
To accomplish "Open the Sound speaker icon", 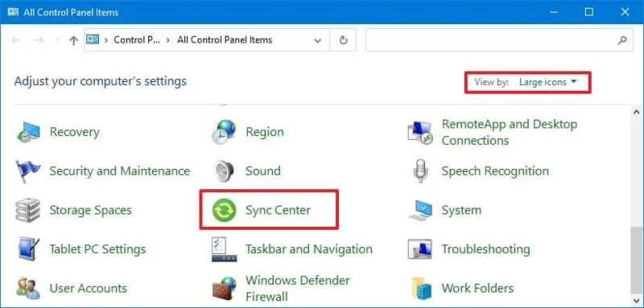I will click(225, 171).
